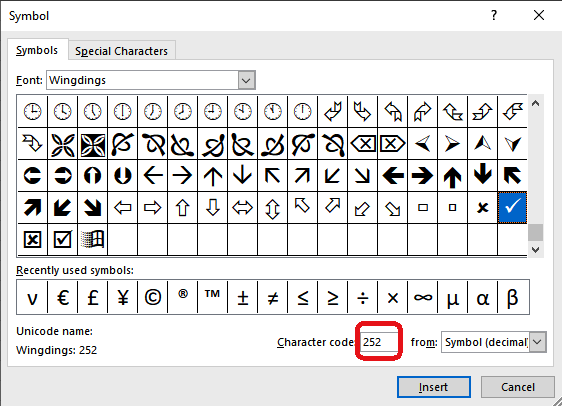Select the first clock face symbol
Viewport: 562px width, 406px height.
(x=32, y=111)
